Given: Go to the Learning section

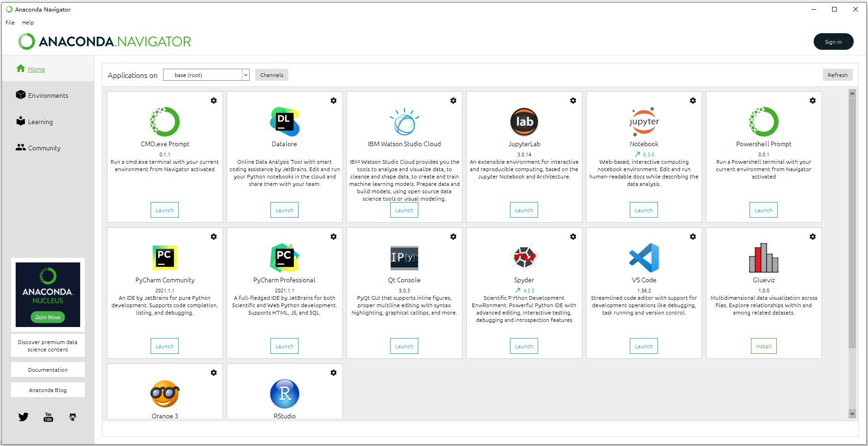Looking at the screenshot, I should (x=40, y=122).
